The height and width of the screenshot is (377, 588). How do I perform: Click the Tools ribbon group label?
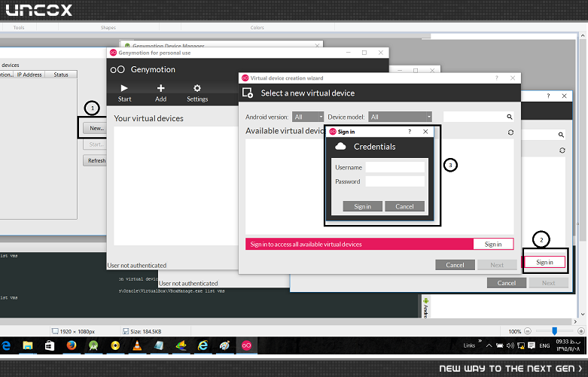(x=19, y=27)
